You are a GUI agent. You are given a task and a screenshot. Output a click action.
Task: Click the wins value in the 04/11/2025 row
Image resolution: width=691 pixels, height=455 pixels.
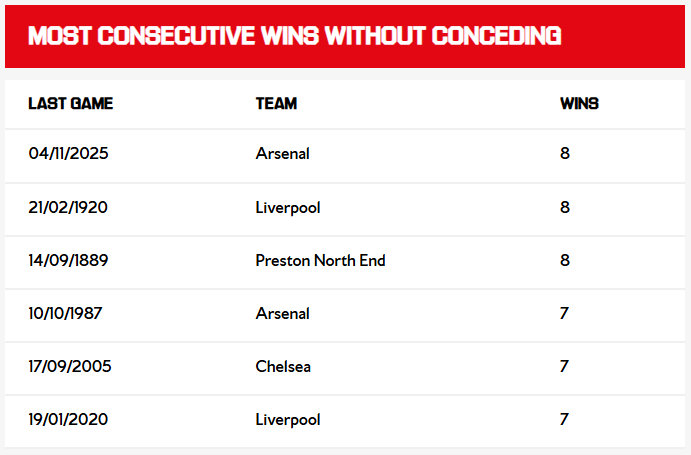[x=565, y=154]
